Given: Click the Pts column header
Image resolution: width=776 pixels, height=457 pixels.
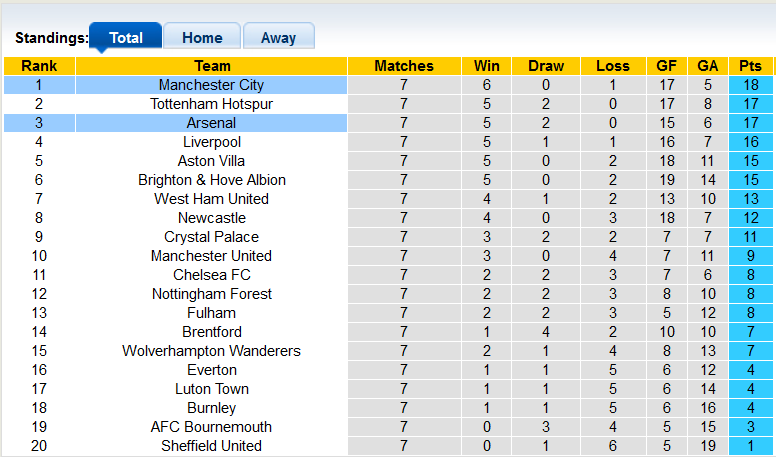Looking at the screenshot, I should (x=750, y=66).
